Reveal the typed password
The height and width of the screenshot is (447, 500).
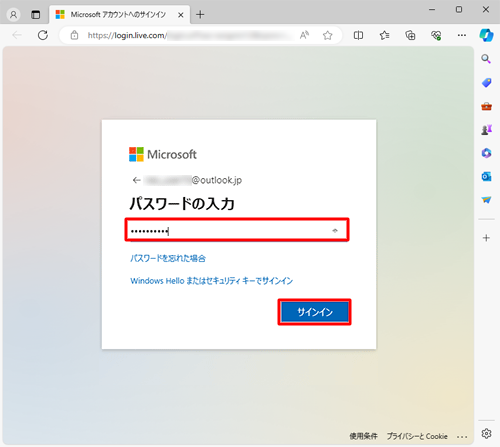pos(335,230)
